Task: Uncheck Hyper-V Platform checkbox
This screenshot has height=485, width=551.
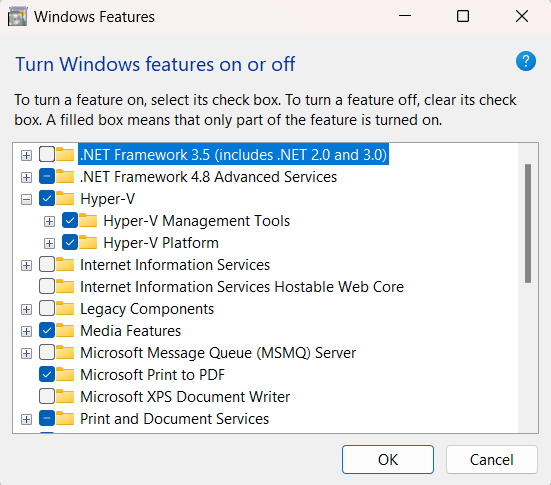Action: tap(70, 242)
